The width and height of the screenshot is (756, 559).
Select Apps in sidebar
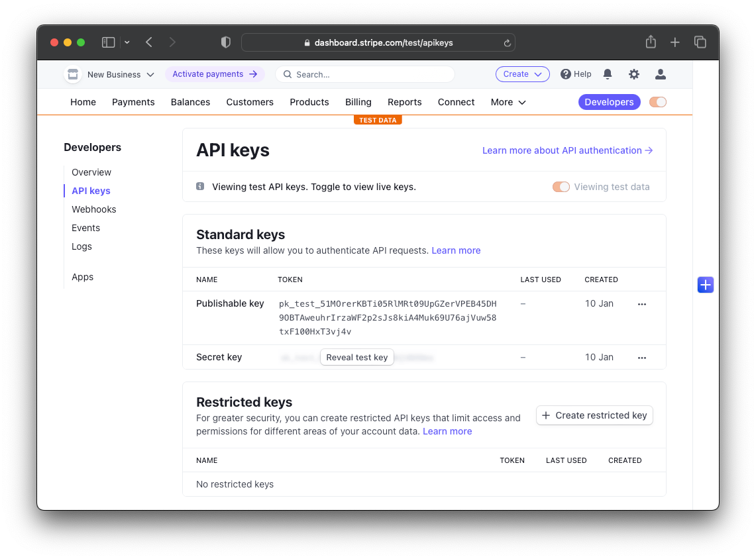pyautogui.click(x=82, y=277)
